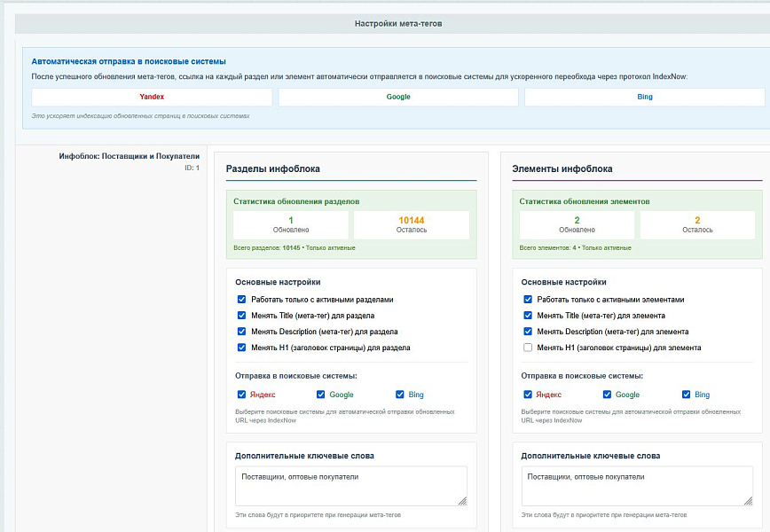Viewport: 770px width, 532px height.
Task: Enable 'Менять H1 (заголовок страницы) для элемента'
Action: (528, 348)
